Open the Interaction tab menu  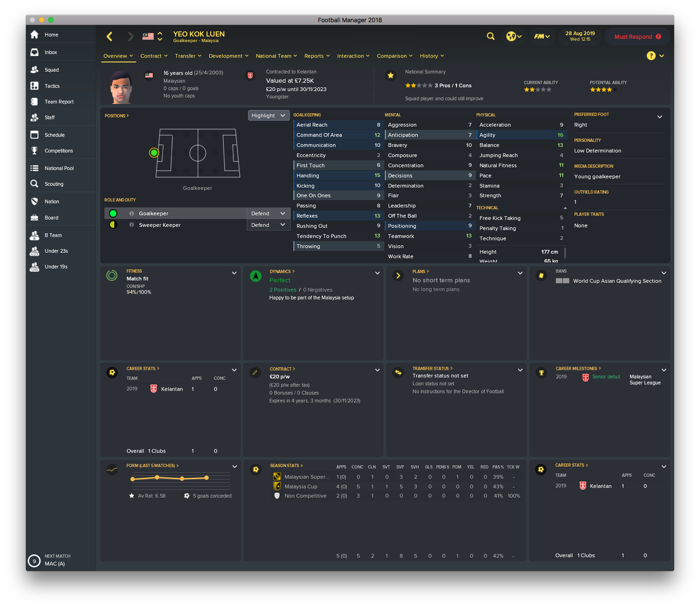coord(353,56)
